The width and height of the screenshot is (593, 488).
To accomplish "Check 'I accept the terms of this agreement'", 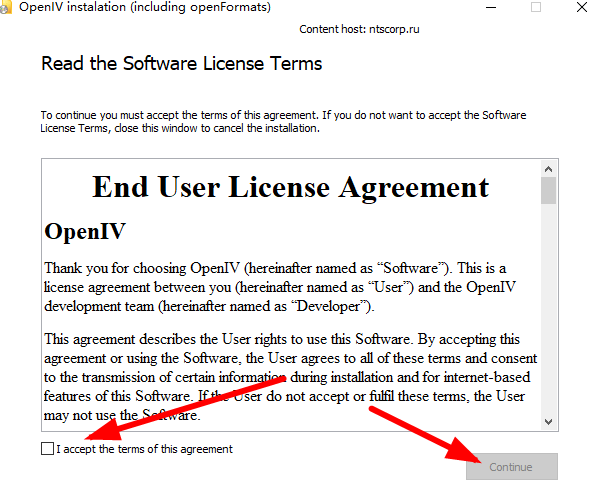I will coord(47,449).
